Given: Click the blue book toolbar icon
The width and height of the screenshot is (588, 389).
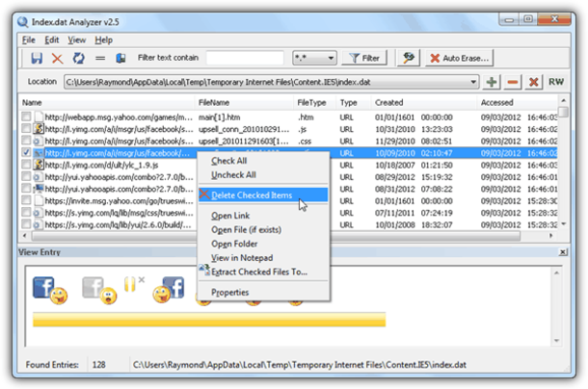Looking at the screenshot, I should (x=120, y=58).
